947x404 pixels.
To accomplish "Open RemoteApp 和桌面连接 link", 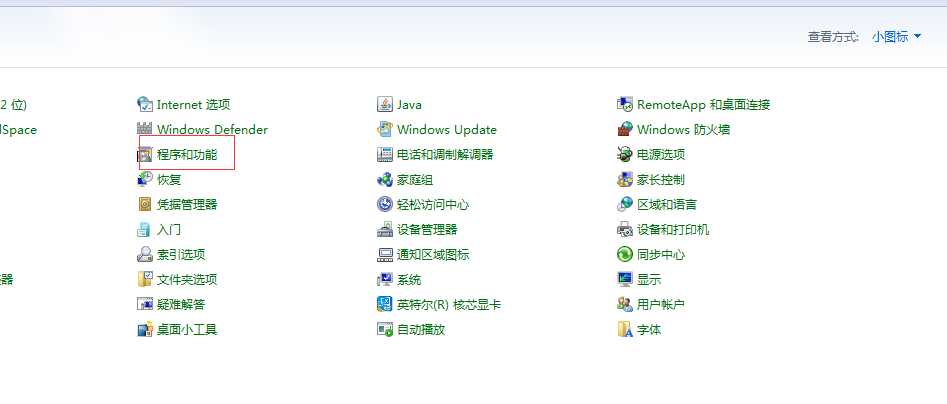I will click(x=704, y=104).
